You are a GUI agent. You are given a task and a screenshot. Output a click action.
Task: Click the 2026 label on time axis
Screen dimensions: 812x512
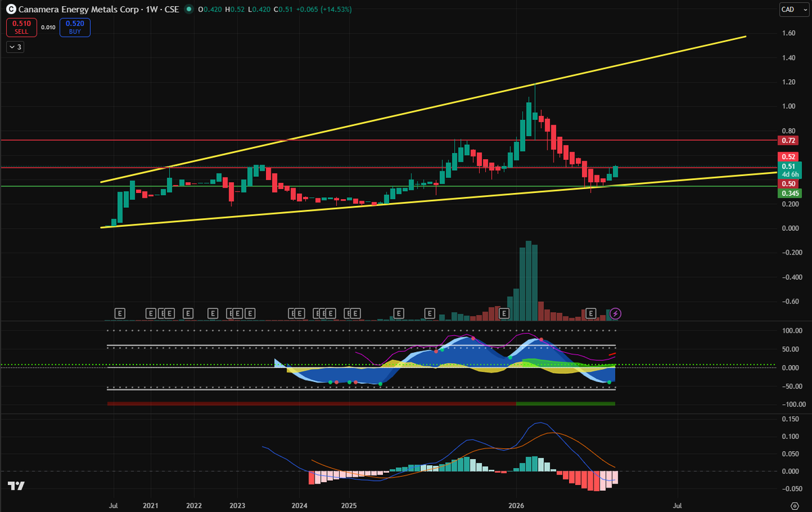point(516,505)
